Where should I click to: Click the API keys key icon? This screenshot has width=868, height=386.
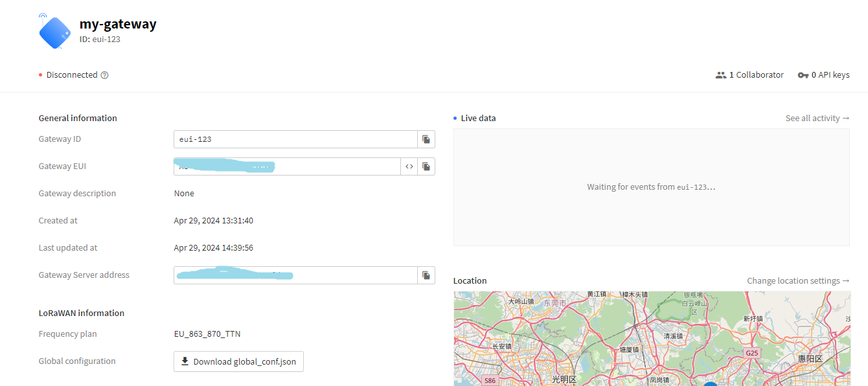point(803,75)
